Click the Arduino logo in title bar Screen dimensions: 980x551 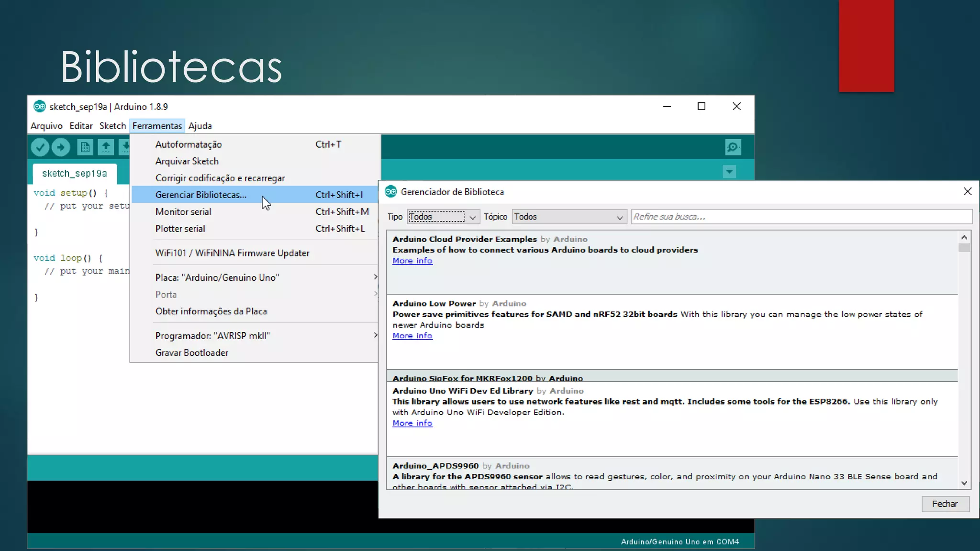(x=39, y=107)
